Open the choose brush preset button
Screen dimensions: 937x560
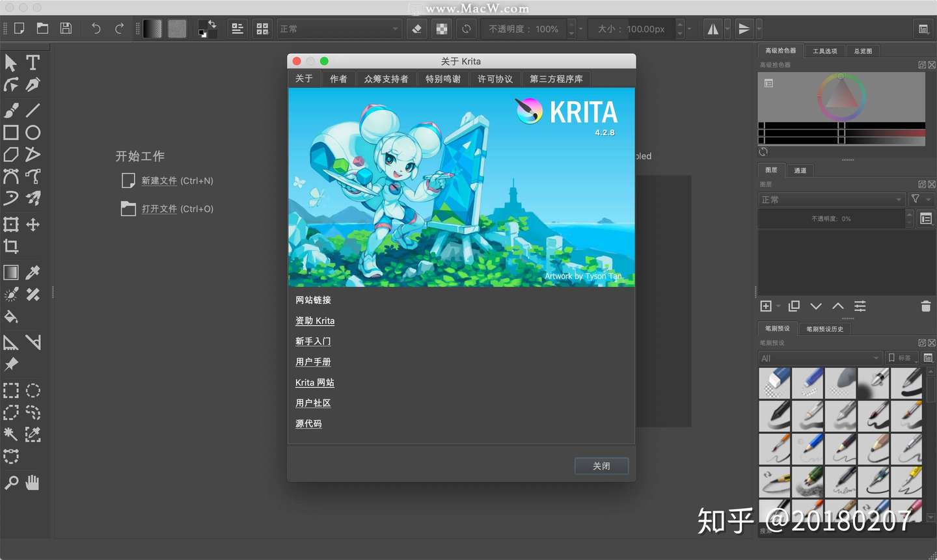tap(262, 29)
